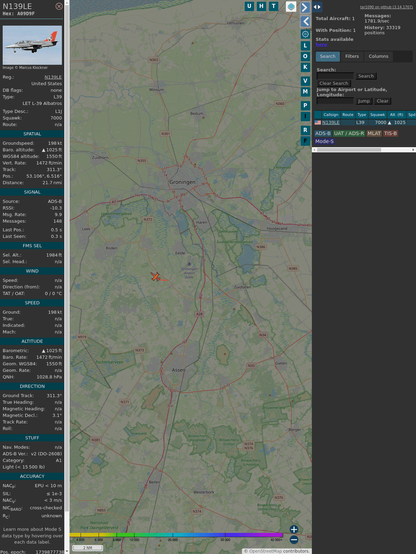Viewport: 416px width, 554px height.
Task: Click the Jump button
Action: pyautogui.click(x=364, y=101)
